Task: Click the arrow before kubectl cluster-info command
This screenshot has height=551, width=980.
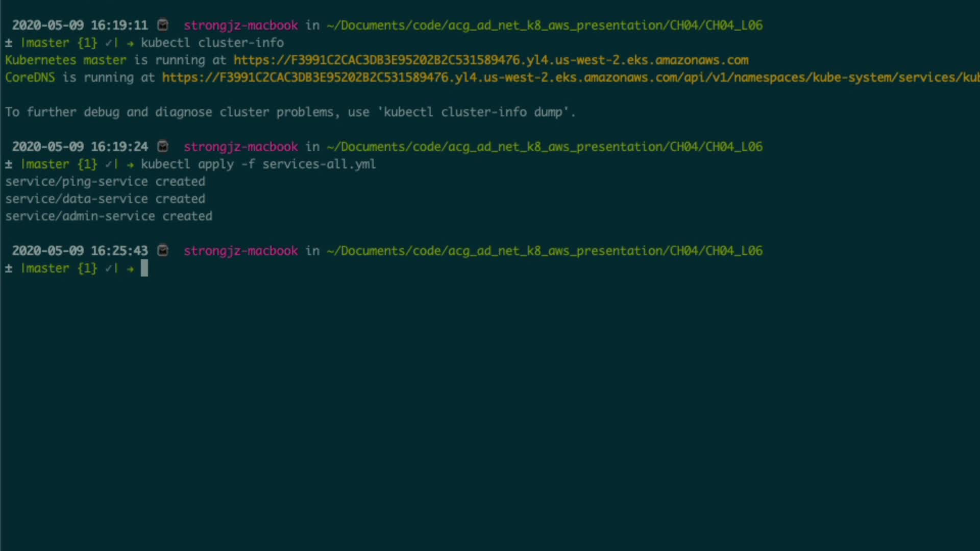Action: click(130, 43)
